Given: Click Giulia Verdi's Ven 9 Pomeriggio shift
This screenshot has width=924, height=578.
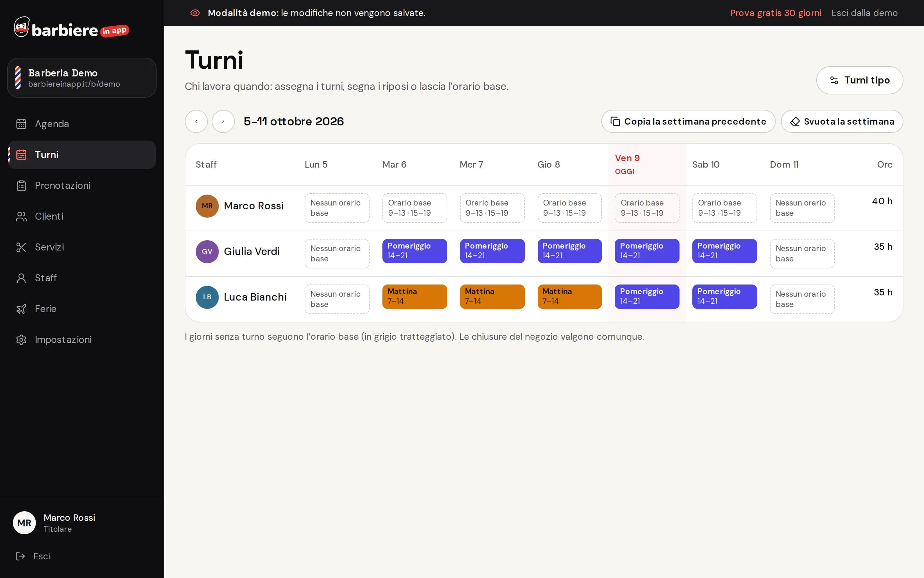Looking at the screenshot, I should pyautogui.click(x=647, y=251).
